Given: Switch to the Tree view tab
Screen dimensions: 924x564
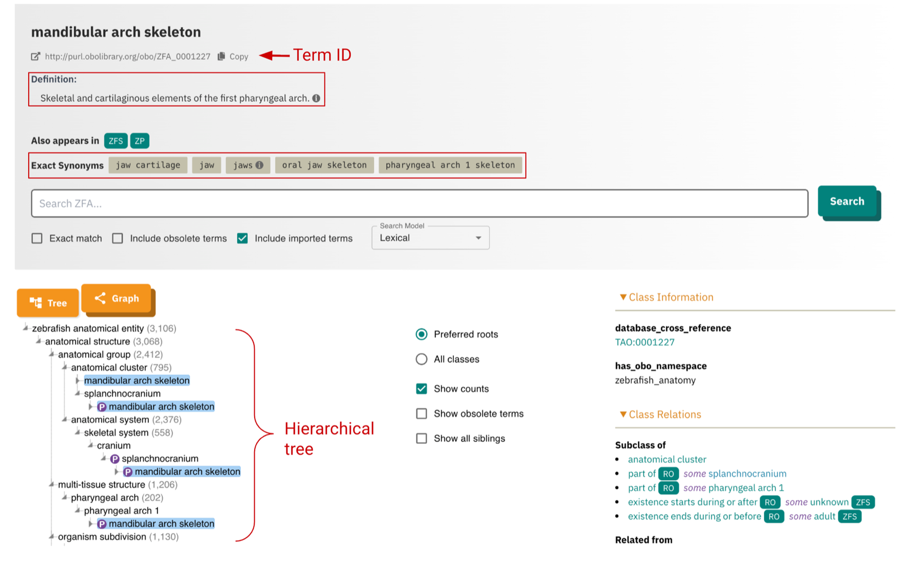Looking at the screenshot, I should point(48,303).
